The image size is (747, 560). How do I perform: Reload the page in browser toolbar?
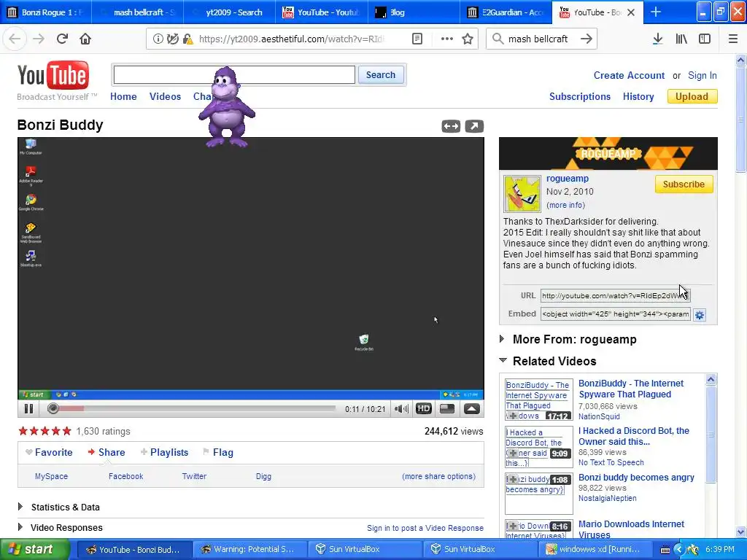62,39
